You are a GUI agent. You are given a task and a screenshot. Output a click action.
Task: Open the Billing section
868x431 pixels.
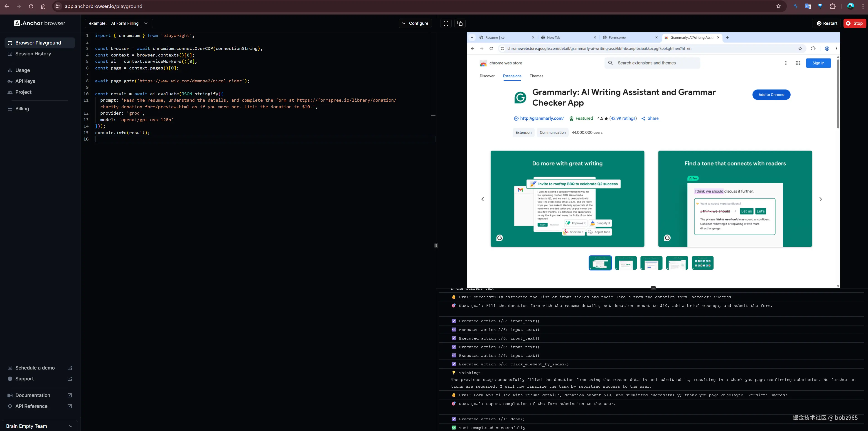coord(22,108)
